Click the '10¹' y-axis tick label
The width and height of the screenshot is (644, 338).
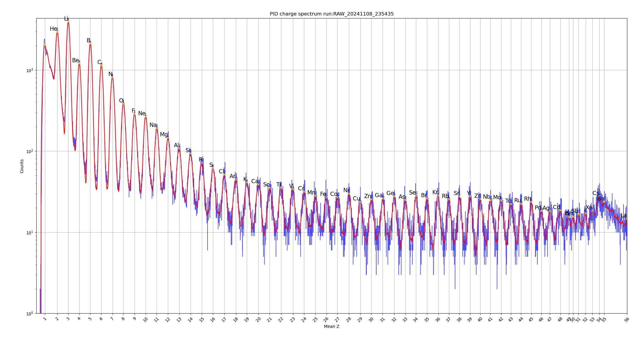(30, 233)
